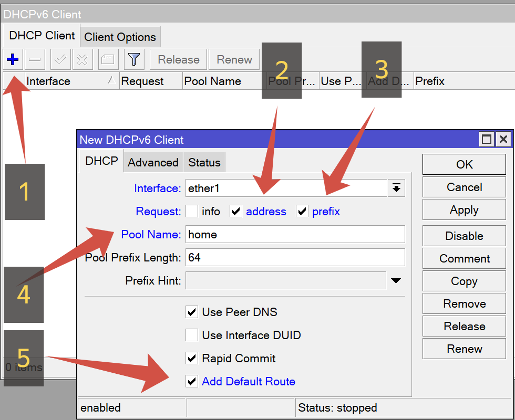This screenshot has width=515, height=420.
Task: Click the Prefix Hint input field
Action: pyautogui.click(x=286, y=280)
